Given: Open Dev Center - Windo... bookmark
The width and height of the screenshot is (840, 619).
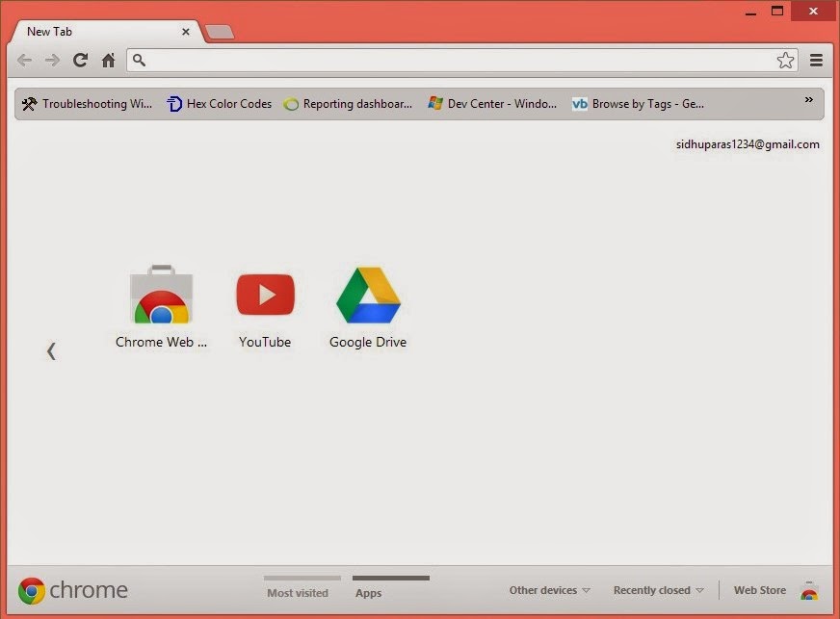Looking at the screenshot, I should (x=492, y=104).
